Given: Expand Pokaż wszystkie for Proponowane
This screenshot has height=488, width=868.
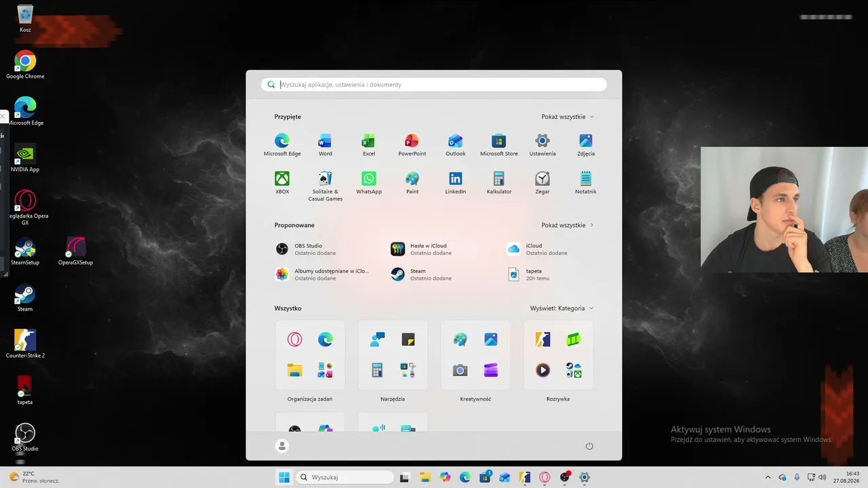Looking at the screenshot, I should pyautogui.click(x=568, y=225).
